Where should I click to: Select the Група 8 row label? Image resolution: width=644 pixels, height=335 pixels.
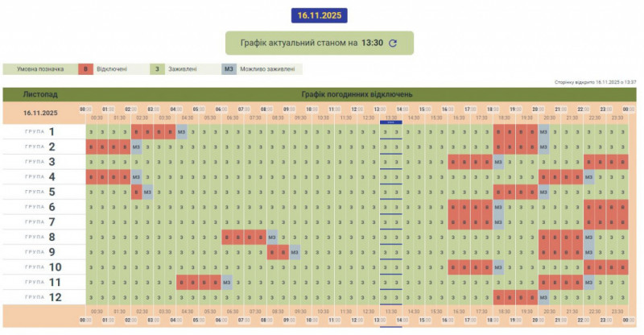tap(40, 237)
